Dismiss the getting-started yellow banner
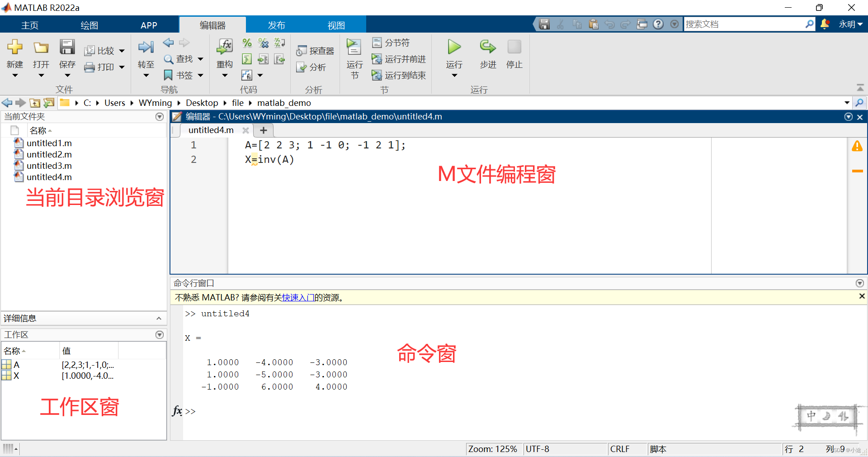868x457 pixels. pyautogui.click(x=862, y=296)
